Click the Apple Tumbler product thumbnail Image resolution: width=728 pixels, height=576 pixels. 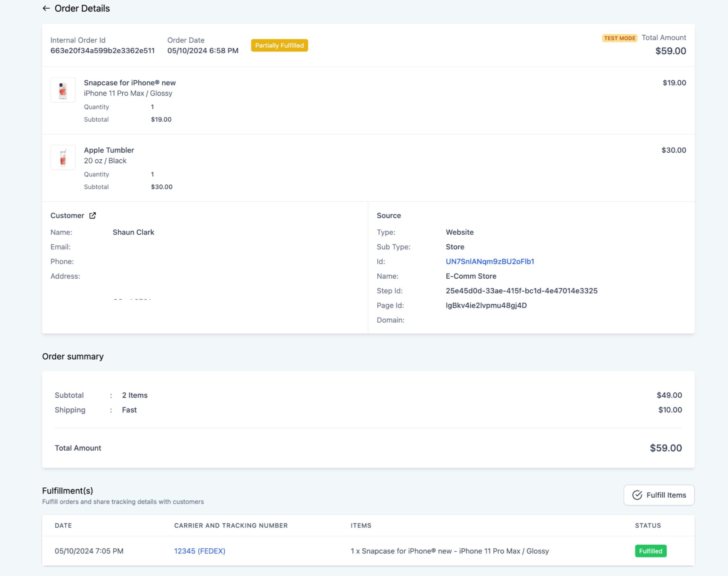63,157
